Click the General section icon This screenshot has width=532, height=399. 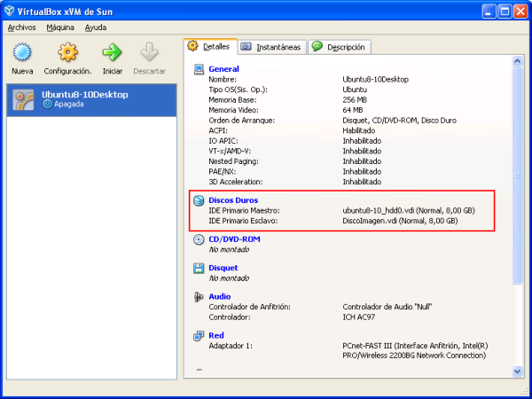(199, 69)
